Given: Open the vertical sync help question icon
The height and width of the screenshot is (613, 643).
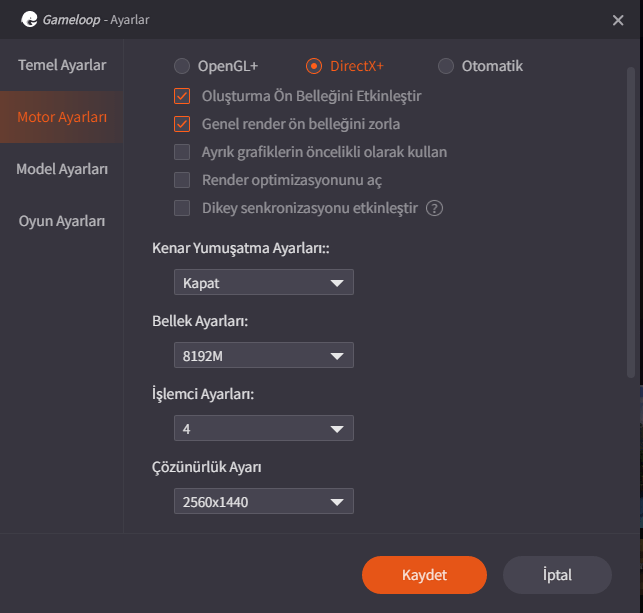Looking at the screenshot, I should [x=434, y=208].
